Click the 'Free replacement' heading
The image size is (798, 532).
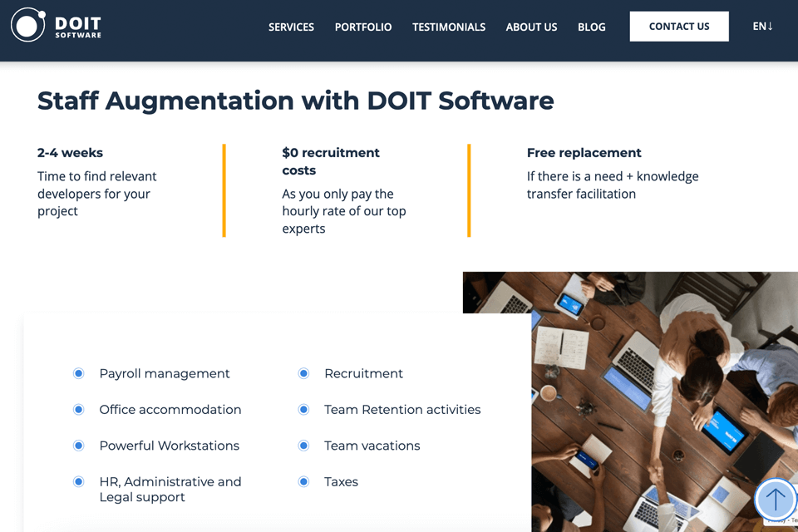coord(584,153)
